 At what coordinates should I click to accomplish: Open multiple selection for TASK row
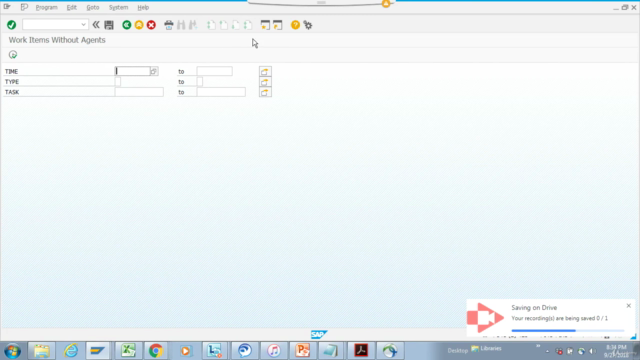(x=265, y=92)
